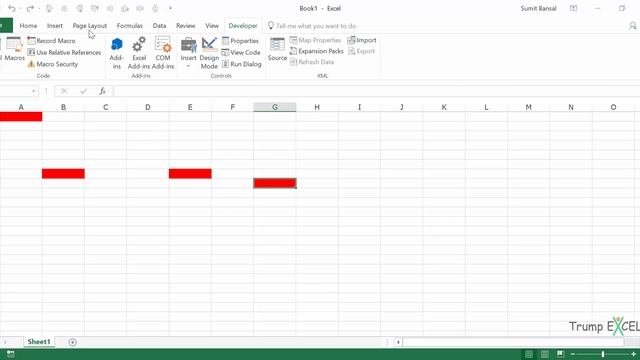The image size is (640, 360).
Task: Toggle Use Relative References
Action: coord(64,52)
